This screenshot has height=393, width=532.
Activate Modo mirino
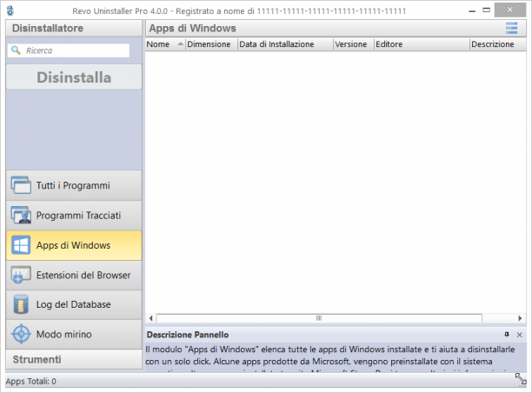(x=74, y=334)
